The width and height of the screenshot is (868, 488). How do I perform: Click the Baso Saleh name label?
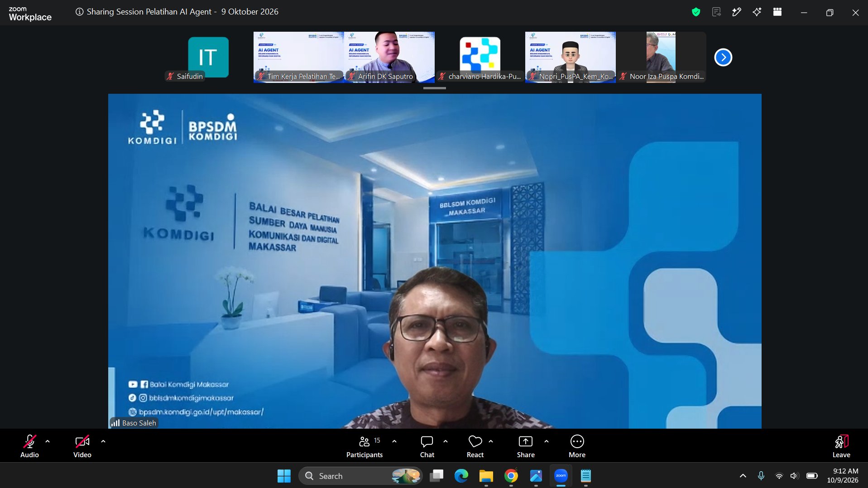[134, 423]
